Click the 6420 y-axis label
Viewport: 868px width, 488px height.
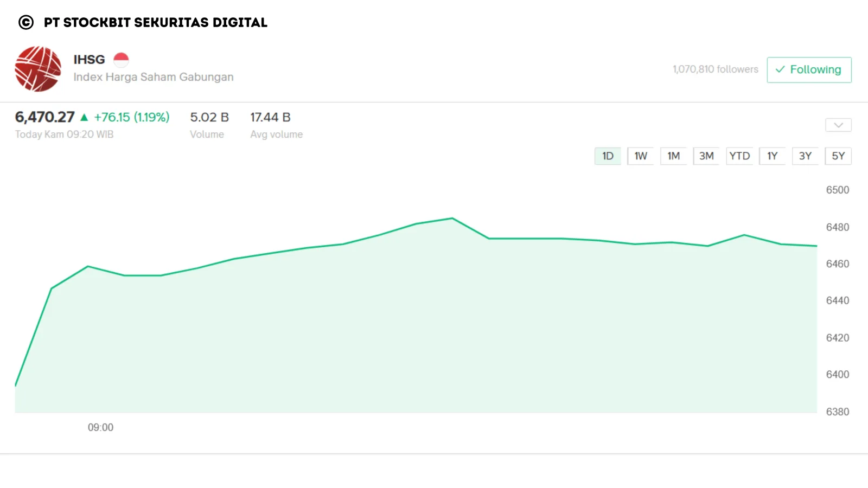point(838,338)
